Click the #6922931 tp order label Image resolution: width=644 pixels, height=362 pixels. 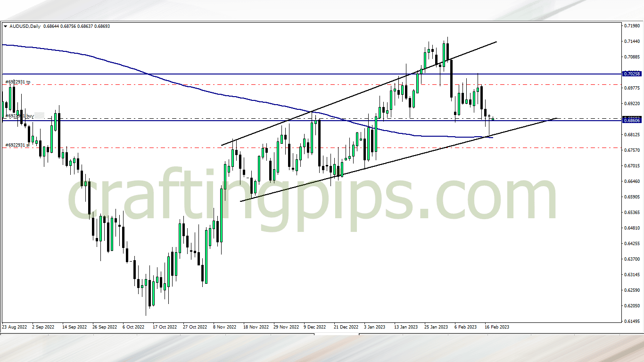coord(18,82)
